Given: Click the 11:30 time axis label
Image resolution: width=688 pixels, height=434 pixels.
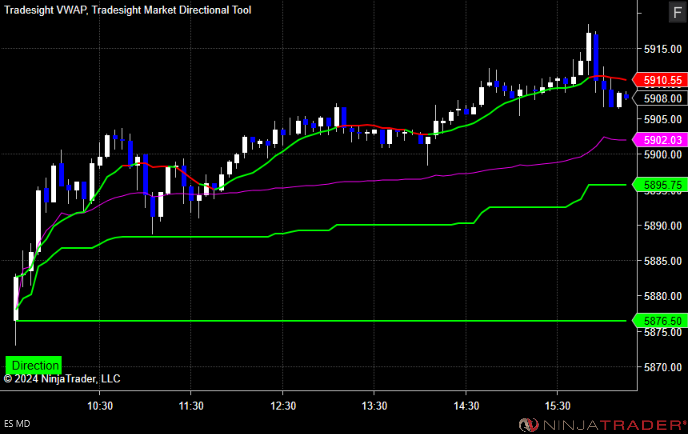Looking at the screenshot, I should [191, 405].
